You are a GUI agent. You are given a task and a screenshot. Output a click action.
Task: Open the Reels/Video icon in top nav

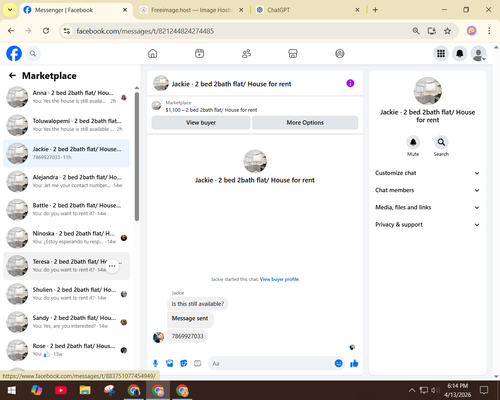pyautogui.click(x=199, y=53)
